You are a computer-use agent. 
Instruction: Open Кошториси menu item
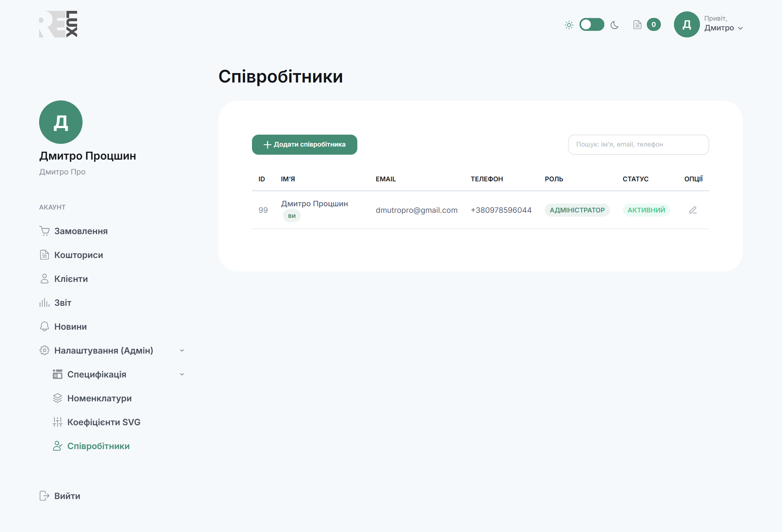point(79,255)
